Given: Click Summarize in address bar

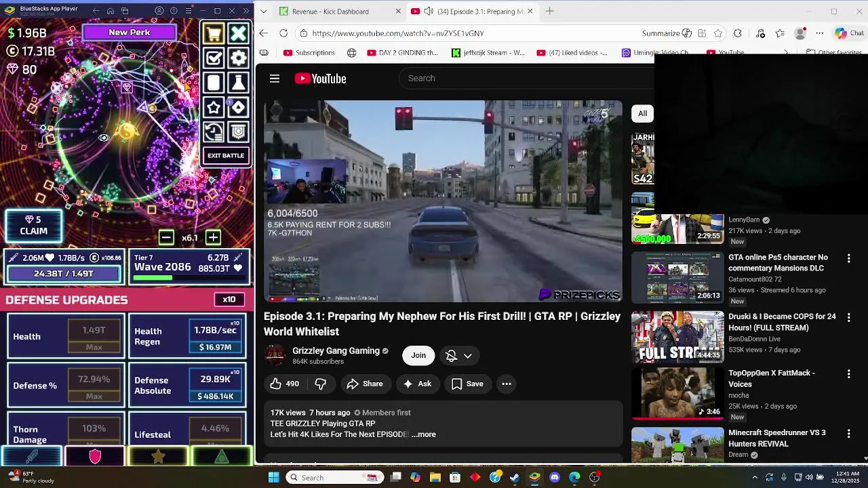Looking at the screenshot, I should coord(667,33).
